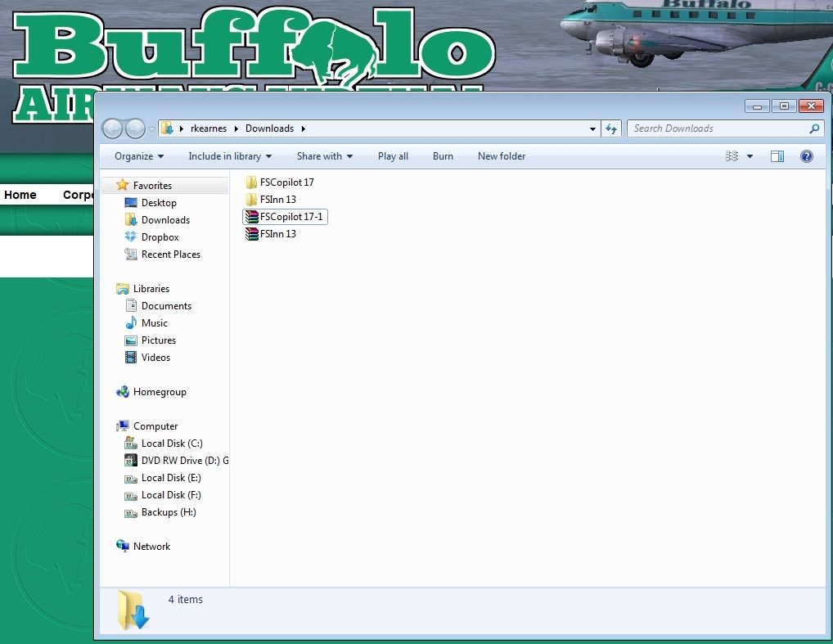Select Downloads in the address breadcrumb

tap(269, 128)
